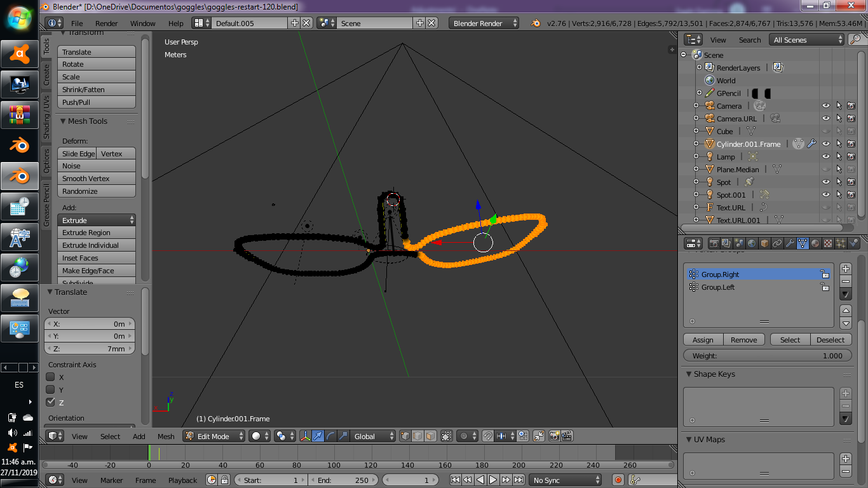Click the outliner search magnifier icon

855,39
